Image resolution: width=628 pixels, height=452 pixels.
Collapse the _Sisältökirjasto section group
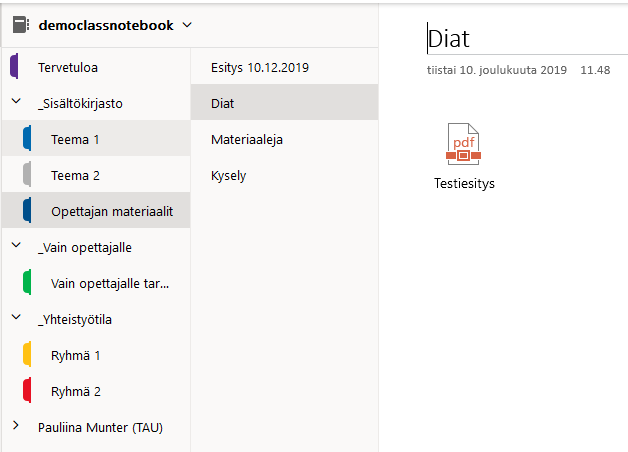tap(15, 103)
